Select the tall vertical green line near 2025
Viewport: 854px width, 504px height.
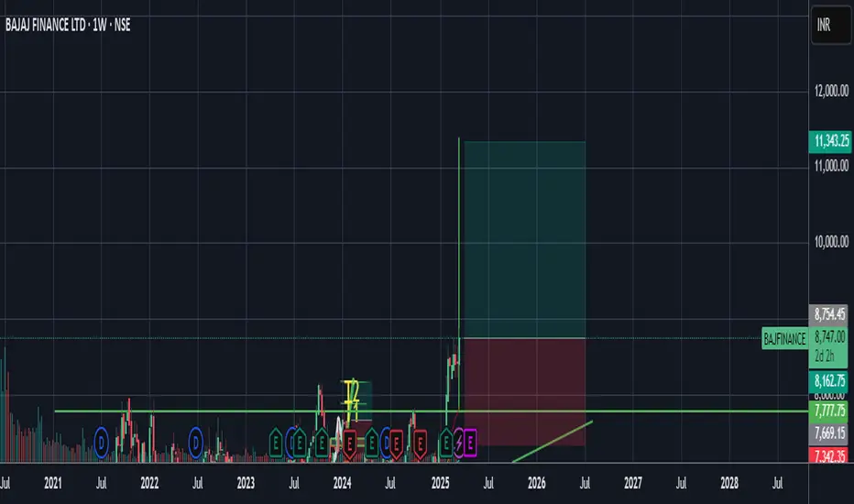(x=459, y=274)
